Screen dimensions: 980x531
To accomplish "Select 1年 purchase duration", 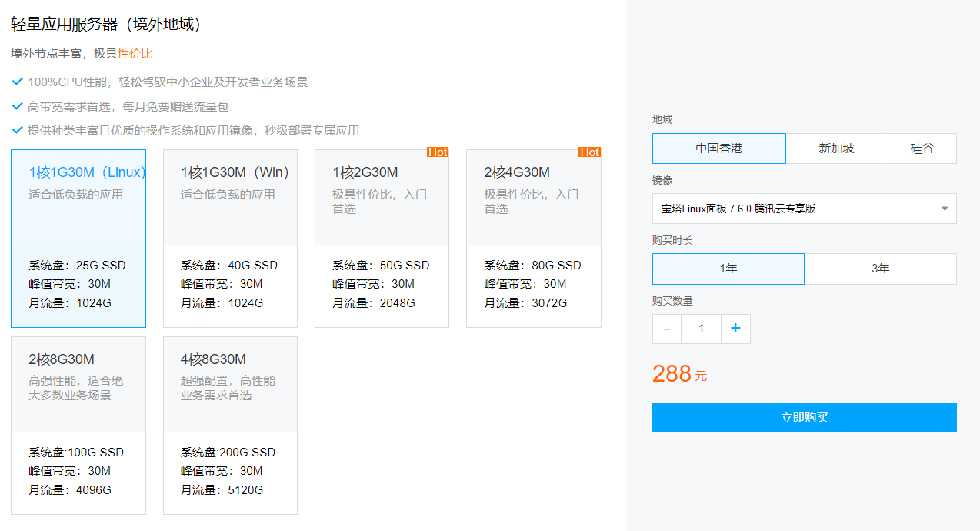I will pos(728,269).
